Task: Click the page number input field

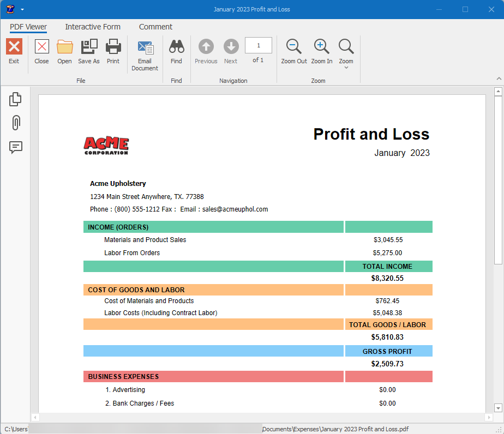Action: (x=258, y=45)
